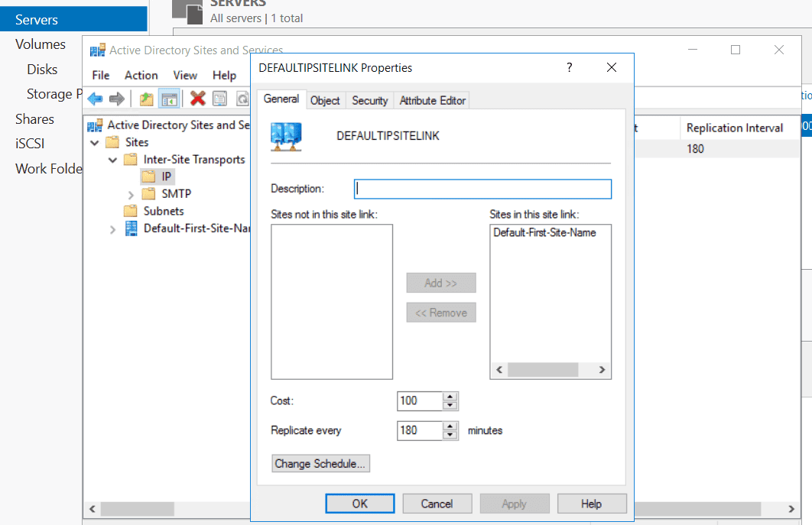Click the Forward arrow toolbar icon

click(117, 99)
